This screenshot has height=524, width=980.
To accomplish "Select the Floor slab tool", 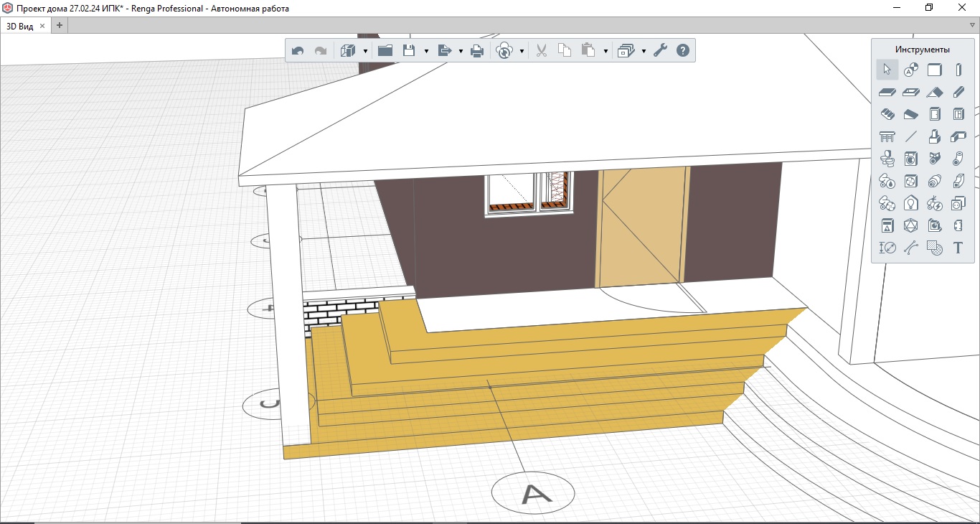I will pos(887,92).
